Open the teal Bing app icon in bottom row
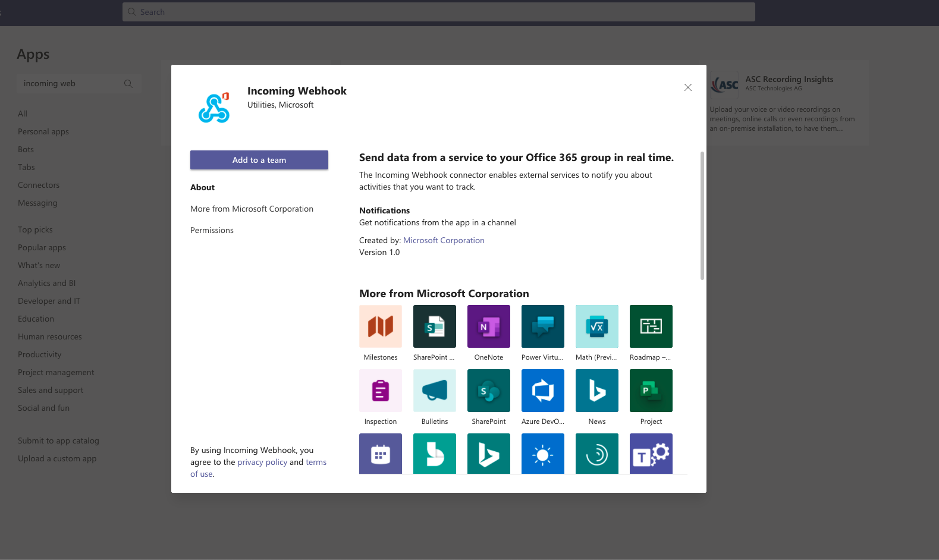Screen dimensions: 939x560 (489, 454)
